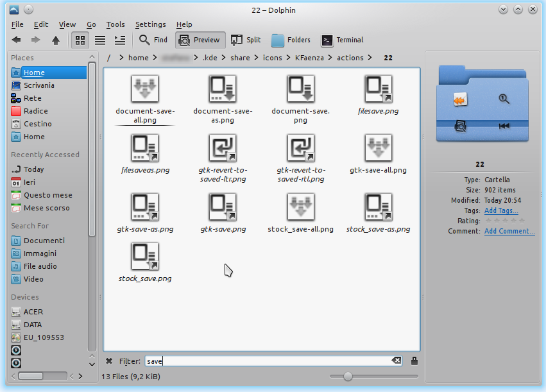
Task: Toggle Split view
Action: (x=246, y=40)
